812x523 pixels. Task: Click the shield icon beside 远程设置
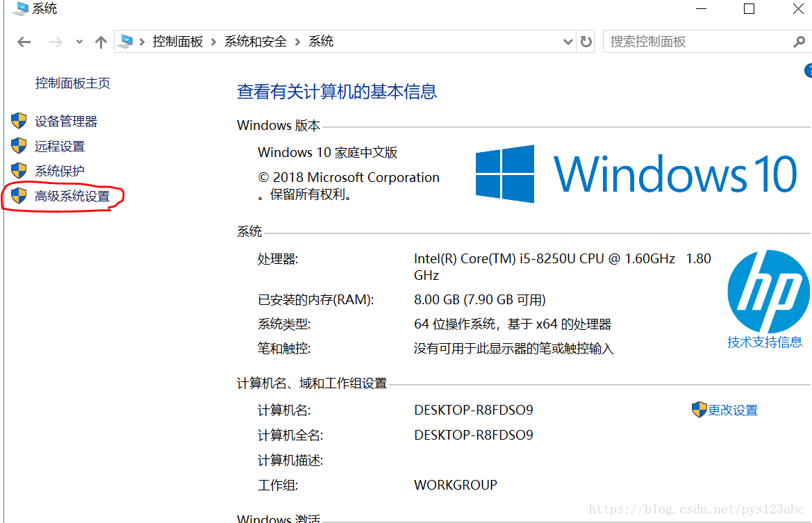tap(19, 145)
